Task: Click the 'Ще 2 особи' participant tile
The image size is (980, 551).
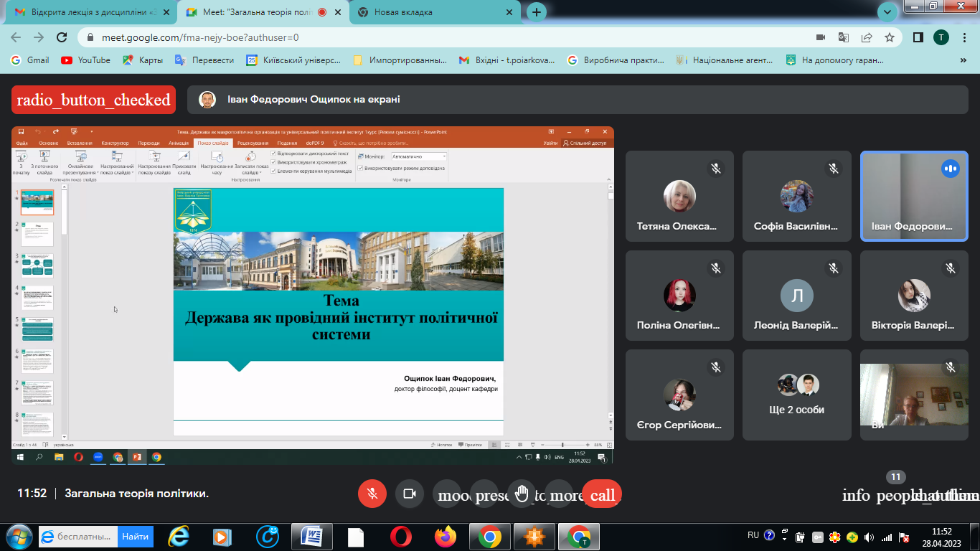Action: click(x=796, y=395)
